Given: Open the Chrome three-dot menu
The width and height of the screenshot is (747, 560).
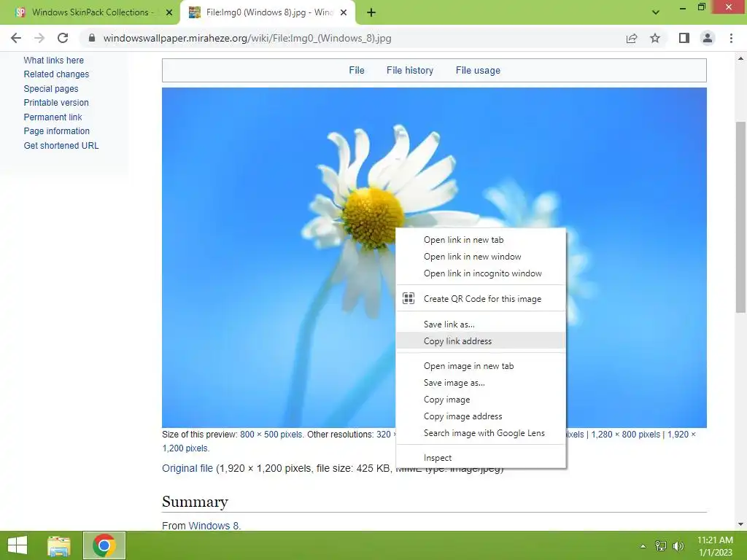Looking at the screenshot, I should (x=731, y=38).
